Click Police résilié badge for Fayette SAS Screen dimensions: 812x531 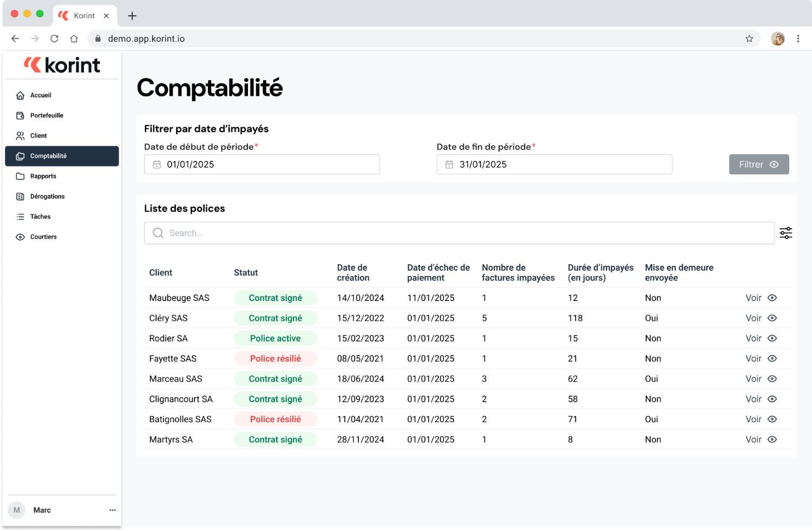point(276,358)
